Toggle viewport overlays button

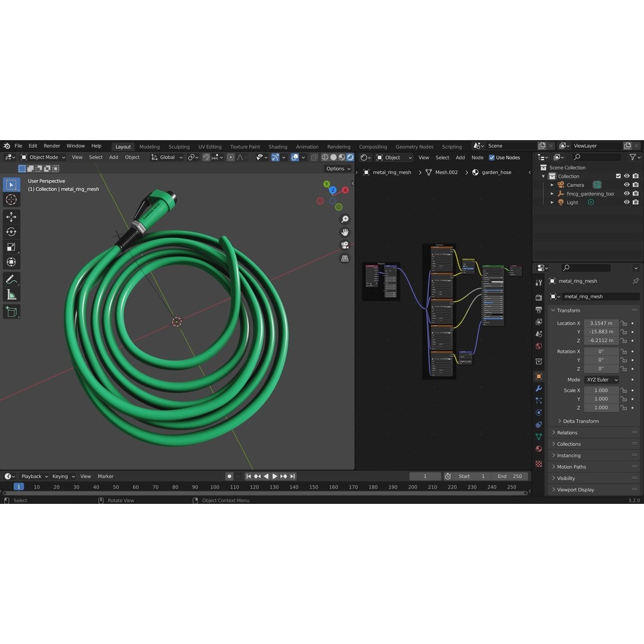(x=295, y=157)
